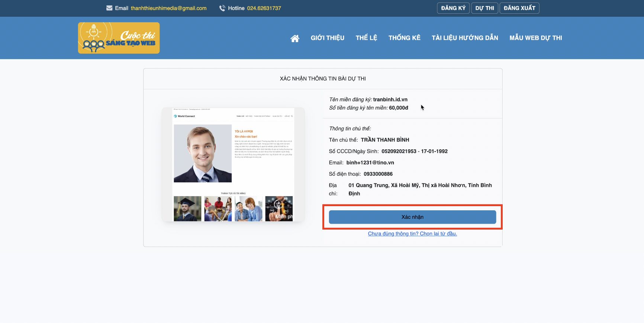
Task: Click the Cuộc thi Sáng tạo Web logo
Action: click(119, 38)
